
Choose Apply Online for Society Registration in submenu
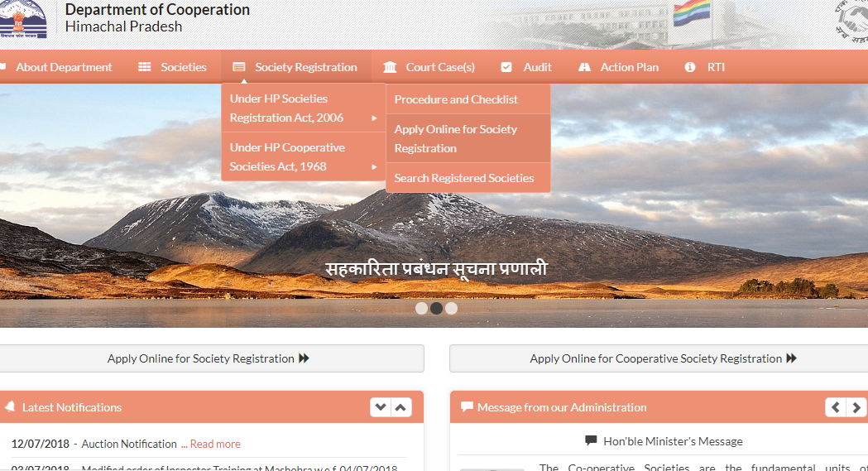point(468,138)
